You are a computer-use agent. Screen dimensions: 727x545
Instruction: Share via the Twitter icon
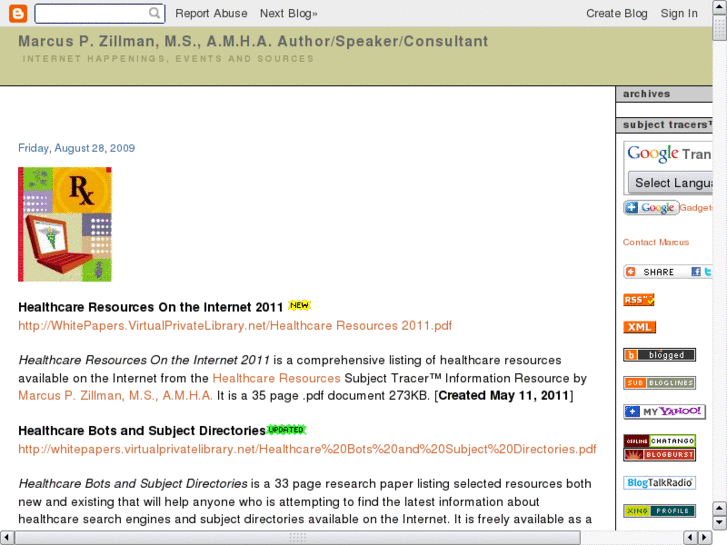(x=708, y=272)
